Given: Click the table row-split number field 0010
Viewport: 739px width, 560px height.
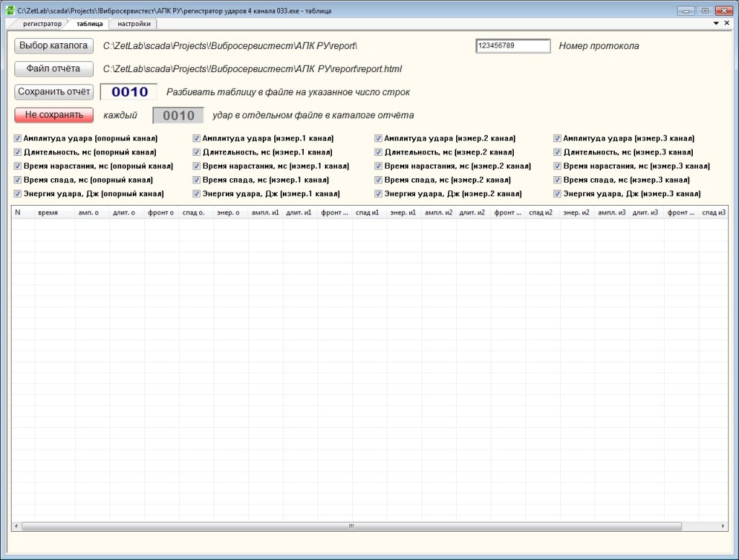Looking at the screenshot, I should [x=128, y=92].
